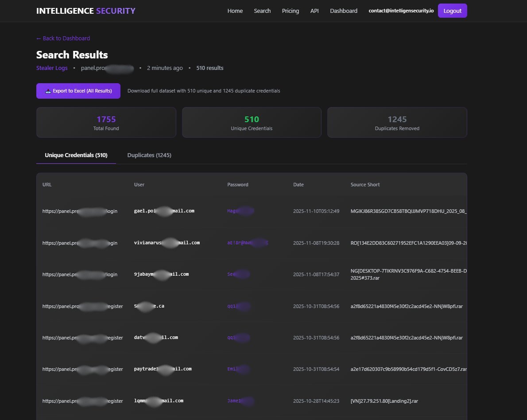The height and width of the screenshot is (420, 527).
Task: Select the 510 Unique Credentials stat card
Action: pyautogui.click(x=251, y=122)
